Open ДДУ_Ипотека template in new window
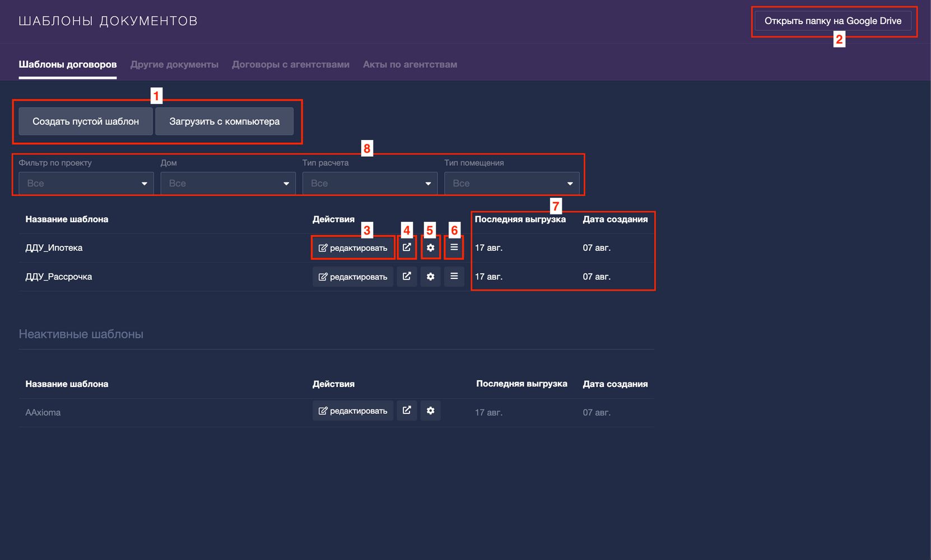The height and width of the screenshot is (560, 931). [407, 248]
